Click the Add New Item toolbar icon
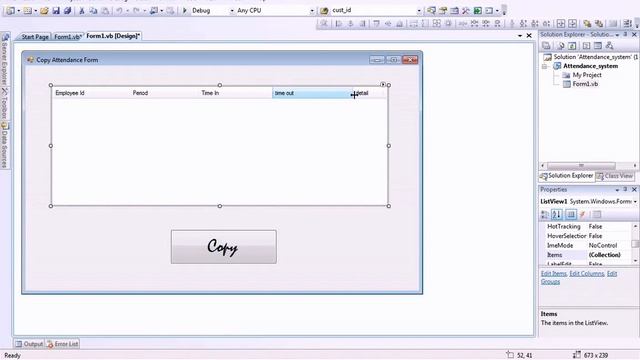Image resolution: width=640 pixels, height=360 pixels. pos(27,11)
